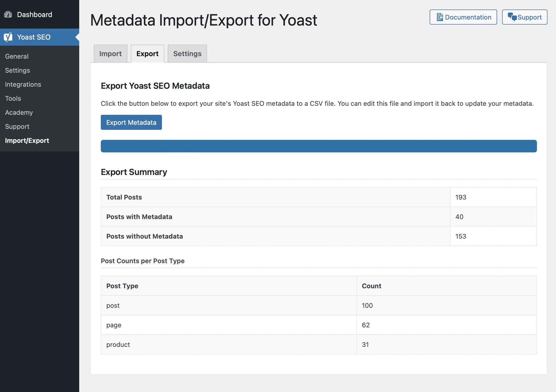The height and width of the screenshot is (392, 556).
Task: Click the value 153 in summary table
Action: click(x=461, y=236)
